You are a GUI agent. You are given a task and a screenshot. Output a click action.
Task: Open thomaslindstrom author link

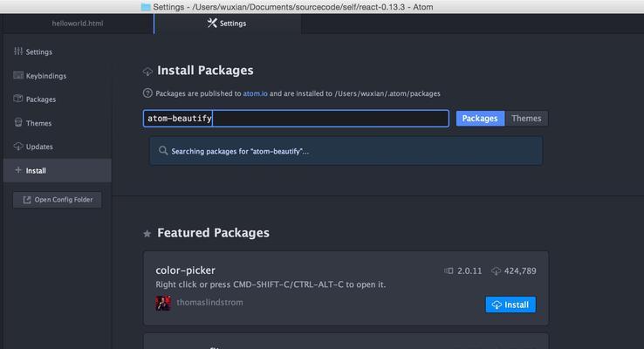click(x=209, y=302)
